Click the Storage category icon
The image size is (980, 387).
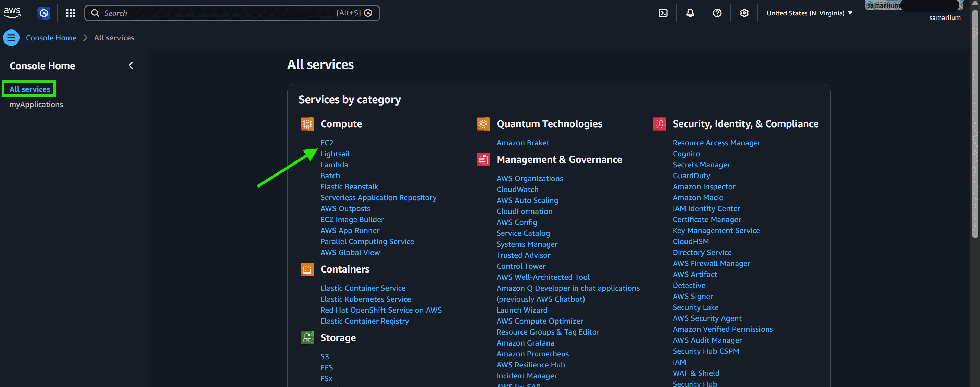pyautogui.click(x=307, y=338)
